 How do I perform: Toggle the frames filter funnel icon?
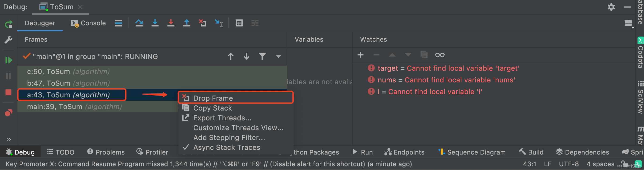262,56
